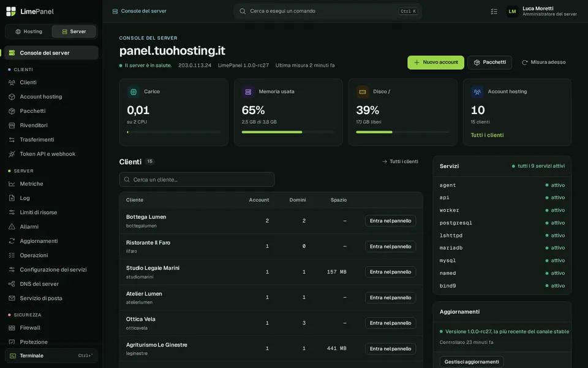This screenshot has width=588, height=368.
Task: Click the Log document icon
Action: (x=12, y=198)
